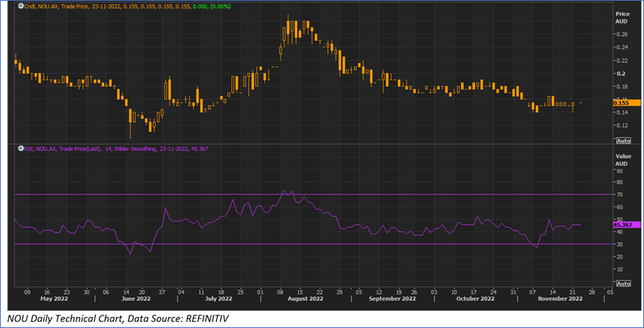
Task: Click the 'Value AUD' axis title
Action: pyautogui.click(x=622, y=160)
